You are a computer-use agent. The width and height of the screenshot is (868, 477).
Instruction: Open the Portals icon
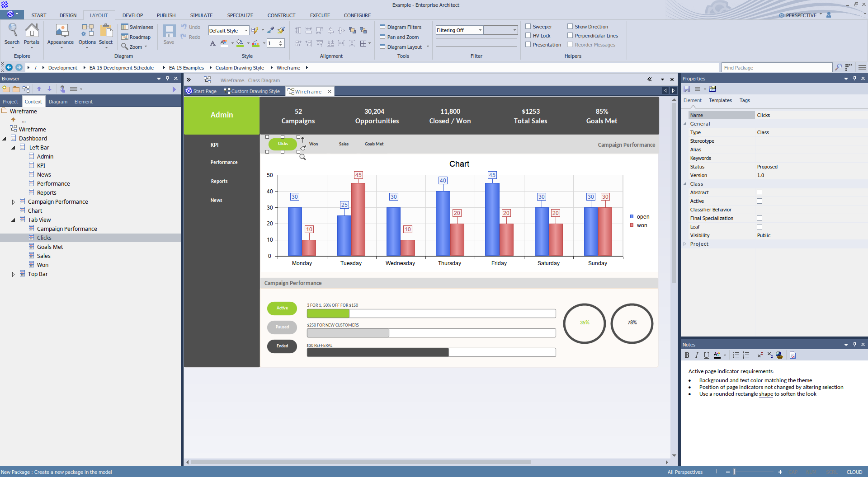(x=32, y=34)
